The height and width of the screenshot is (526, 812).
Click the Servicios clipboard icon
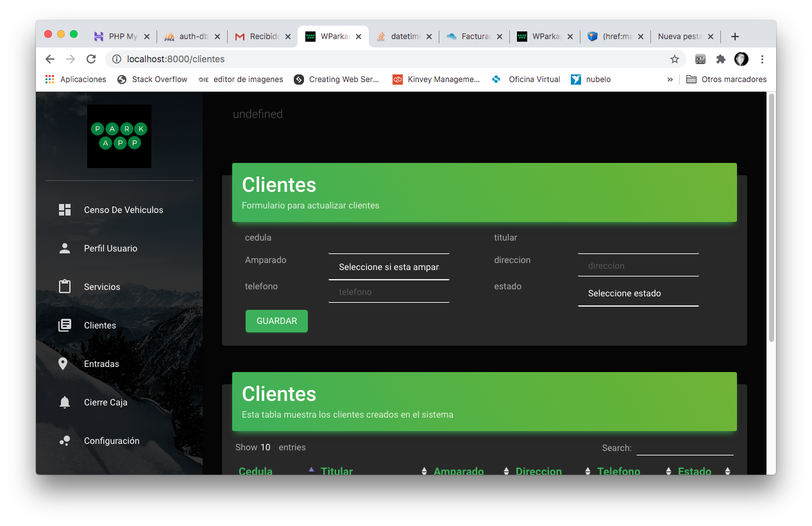pos(64,287)
